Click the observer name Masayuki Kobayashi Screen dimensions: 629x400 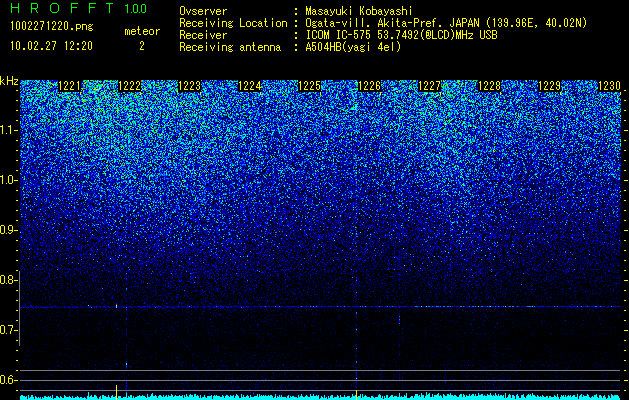(359, 11)
